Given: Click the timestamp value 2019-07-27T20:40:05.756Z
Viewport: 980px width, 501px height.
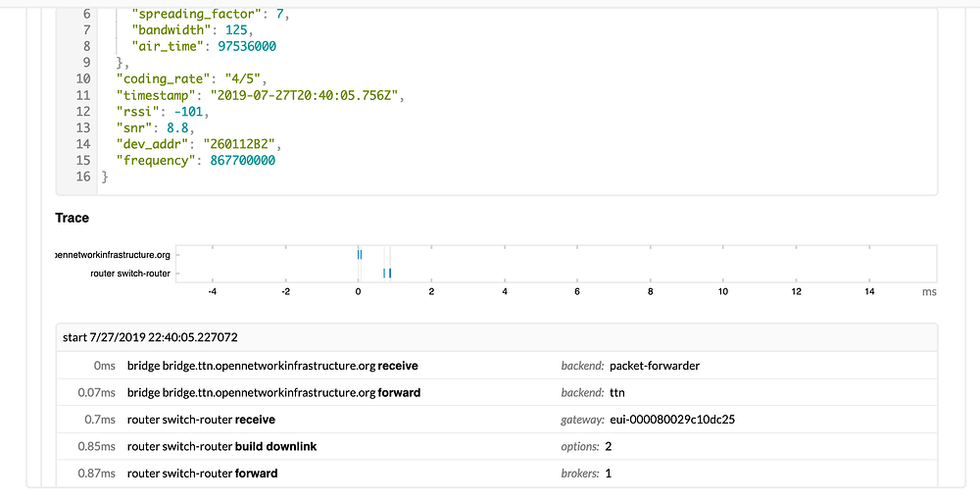Looking at the screenshot, I should pyautogui.click(x=305, y=95).
